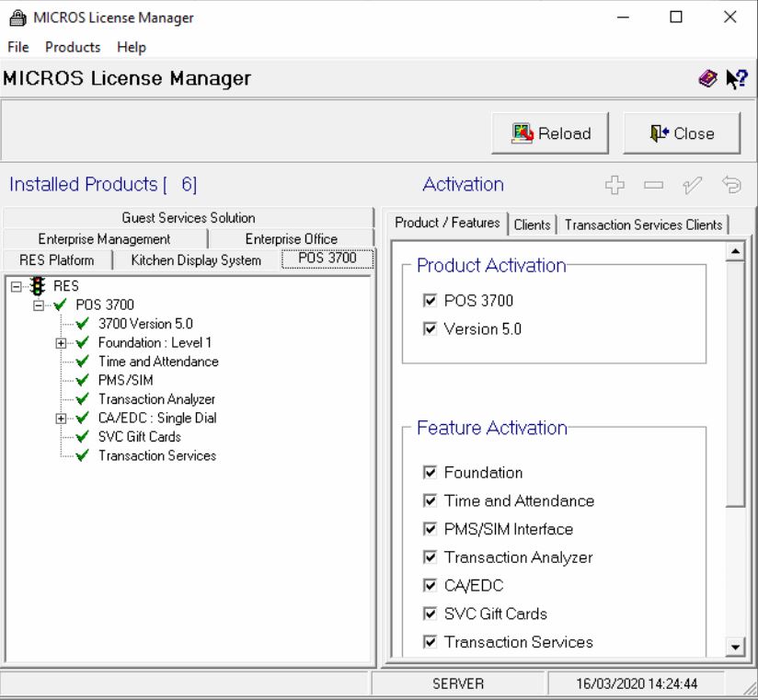This screenshot has width=758, height=700.
Task: Click green checkmark beside PMS/SIM node
Action: click(x=83, y=380)
